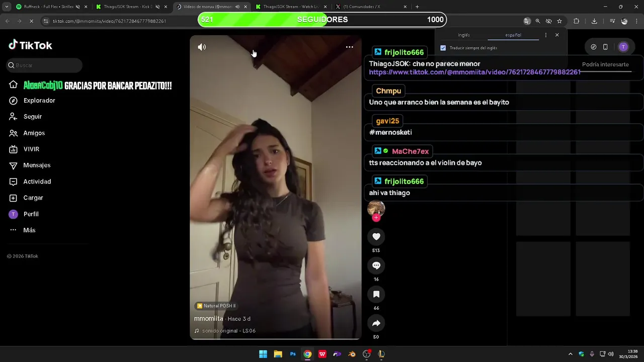
Task: Show hidden tray icons chevron
Action: [x=570, y=354]
